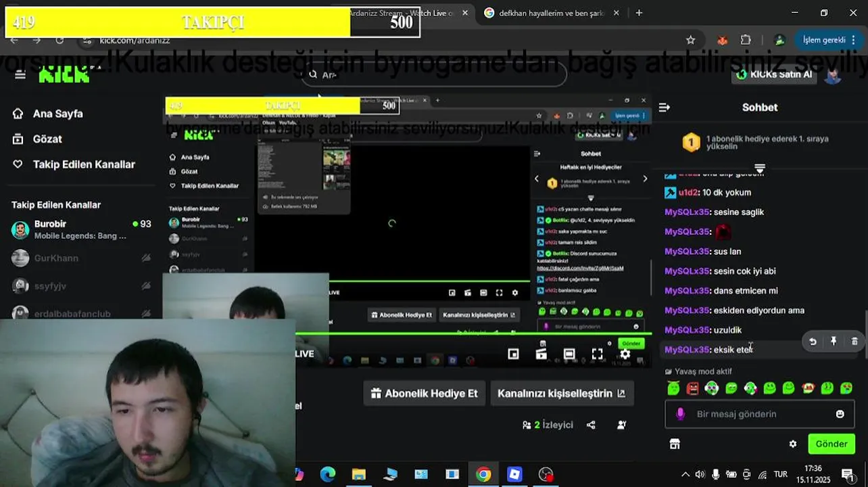Open the Kick sidebar hamburger menu
Screen dimensions: 868x487
point(20,74)
